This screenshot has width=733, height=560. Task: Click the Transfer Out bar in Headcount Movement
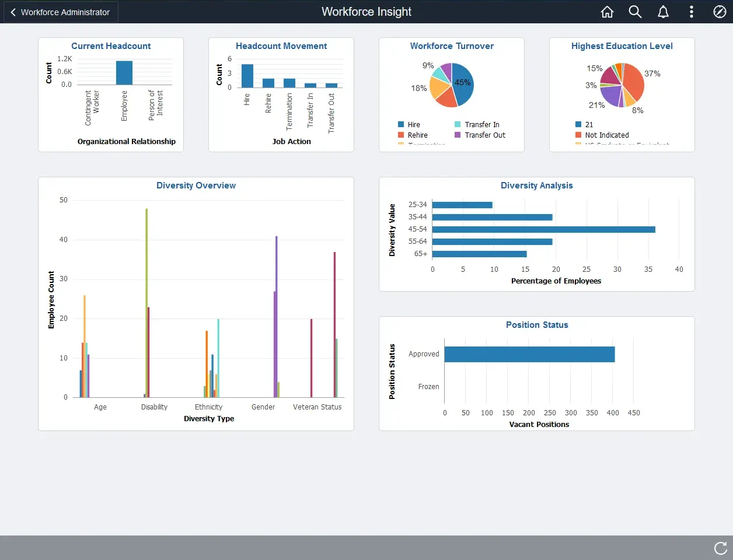[x=331, y=85]
